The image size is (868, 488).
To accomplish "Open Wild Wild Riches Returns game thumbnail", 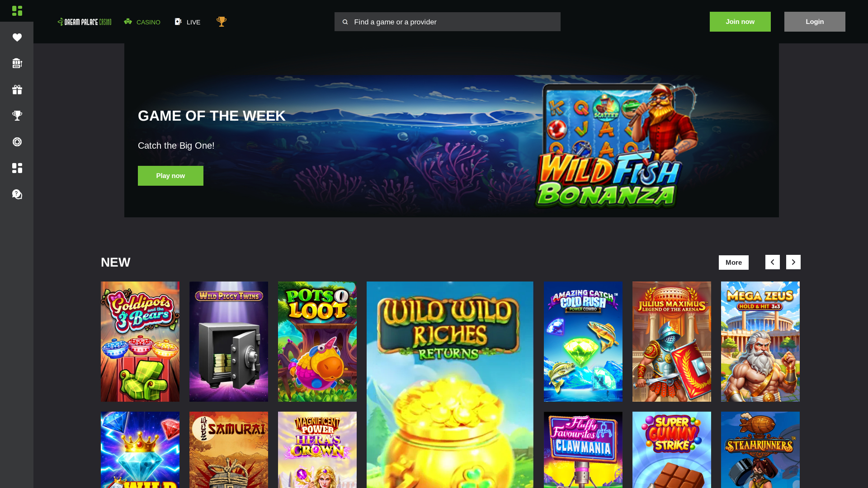I will click(450, 385).
